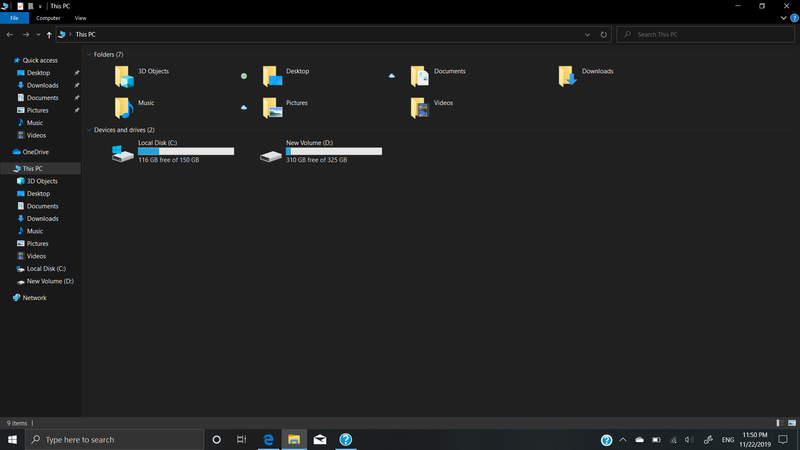This screenshot has width=800, height=450.
Task: Click the Cortana circle on taskbar
Action: [x=216, y=439]
